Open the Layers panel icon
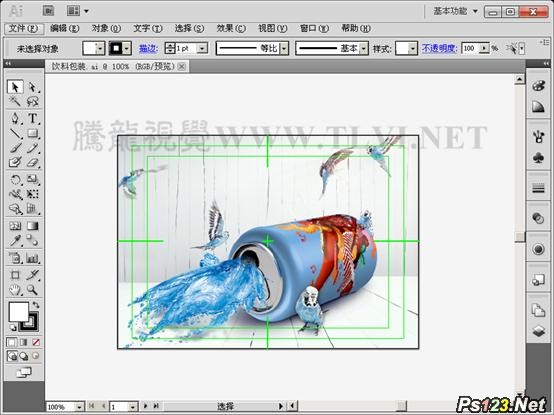This screenshot has height=415, width=554. [x=538, y=331]
